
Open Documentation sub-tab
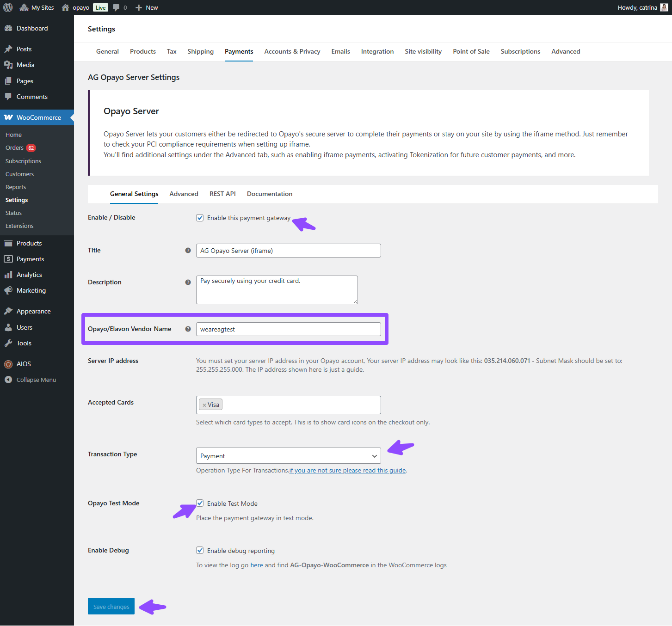[x=270, y=194]
